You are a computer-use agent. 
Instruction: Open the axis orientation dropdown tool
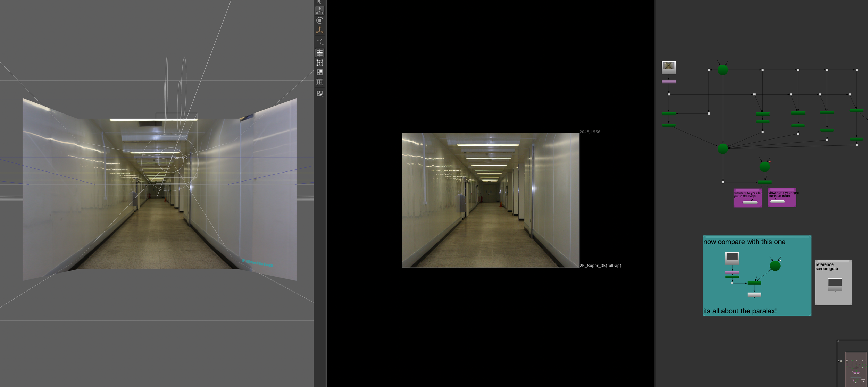click(320, 42)
